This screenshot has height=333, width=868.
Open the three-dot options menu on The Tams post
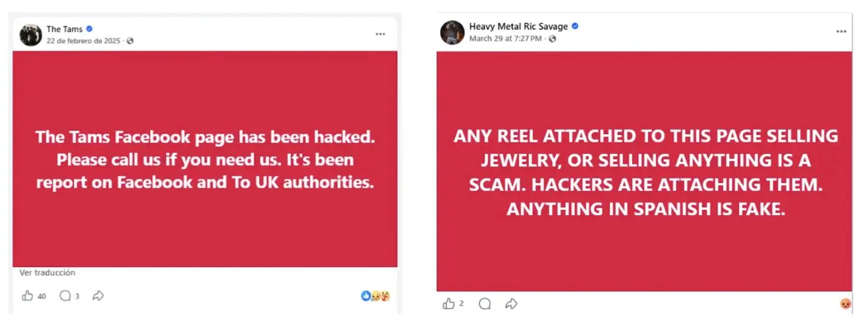(x=381, y=34)
